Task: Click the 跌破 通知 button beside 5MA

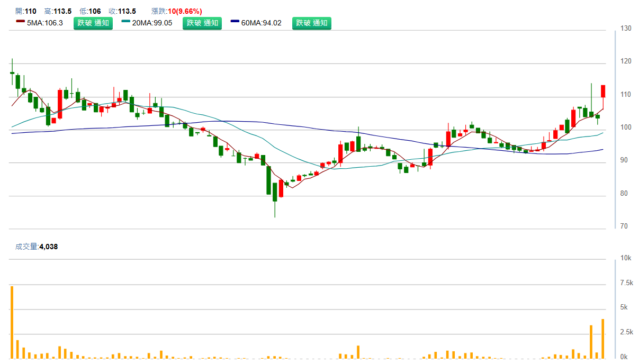Action: pyautogui.click(x=93, y=23)
